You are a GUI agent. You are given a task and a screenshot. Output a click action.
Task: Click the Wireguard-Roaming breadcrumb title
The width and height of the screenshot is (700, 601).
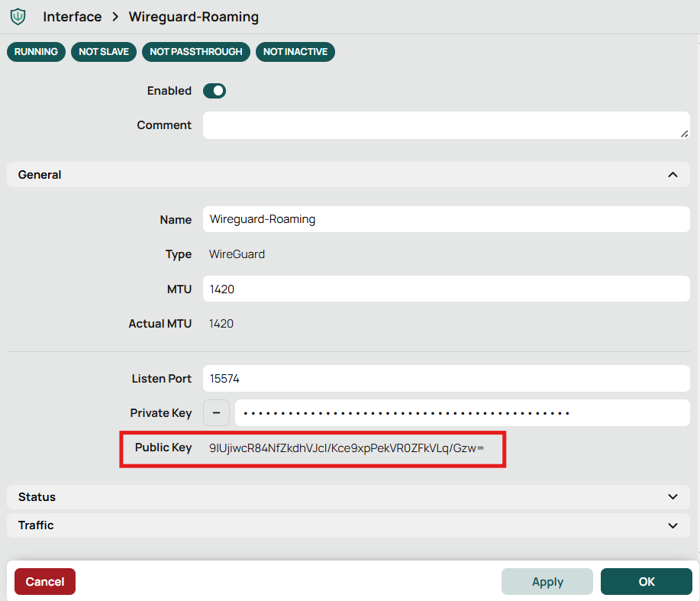point(194,17)
